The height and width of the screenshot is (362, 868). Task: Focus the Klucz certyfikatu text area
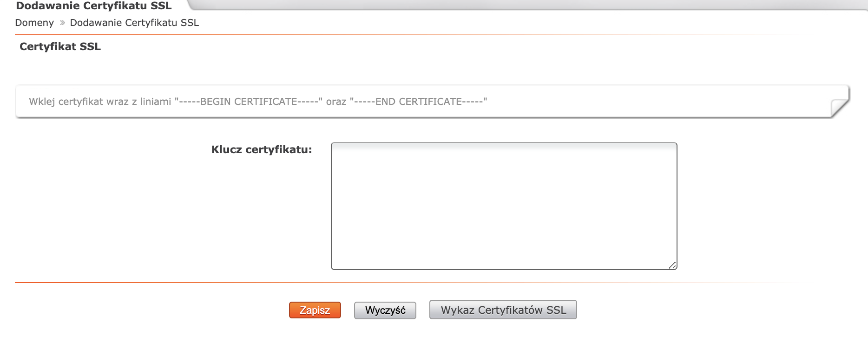tap(504, 206)
